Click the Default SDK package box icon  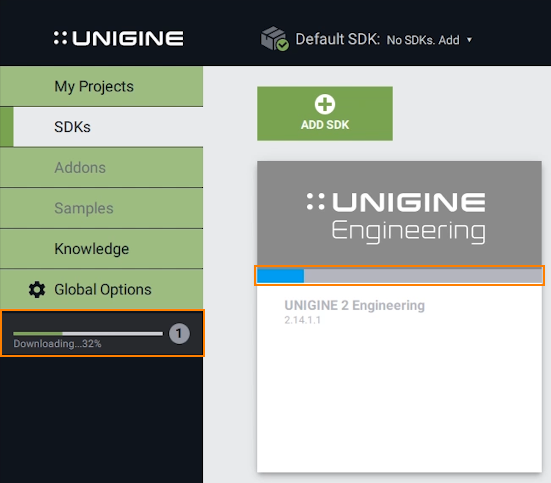tap(274, 38)
